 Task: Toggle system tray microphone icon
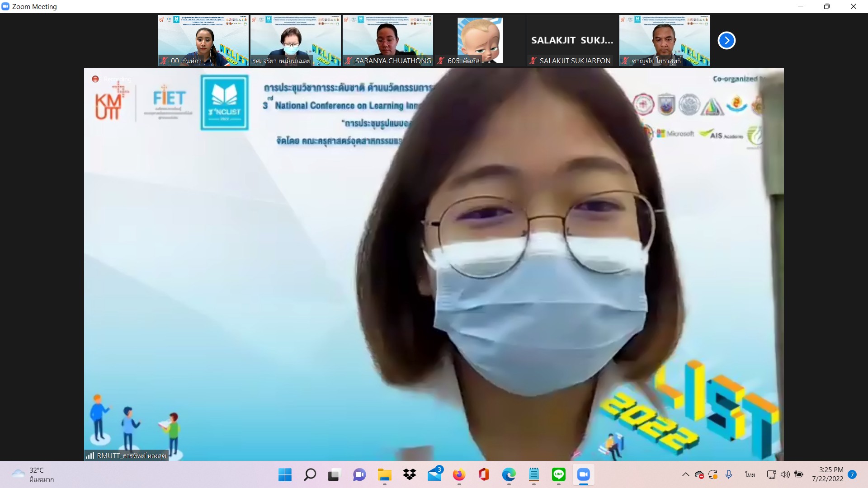point(729,474)
